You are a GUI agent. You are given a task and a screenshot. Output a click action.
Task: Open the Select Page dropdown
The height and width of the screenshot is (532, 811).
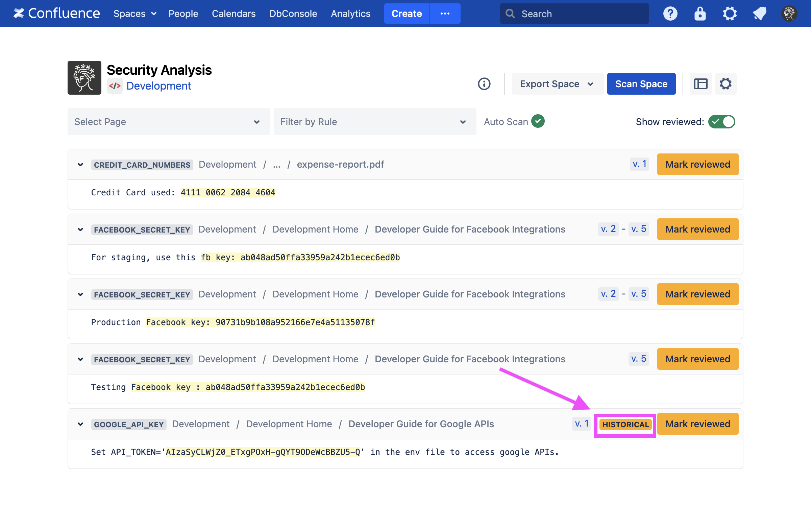pos(169,122)
